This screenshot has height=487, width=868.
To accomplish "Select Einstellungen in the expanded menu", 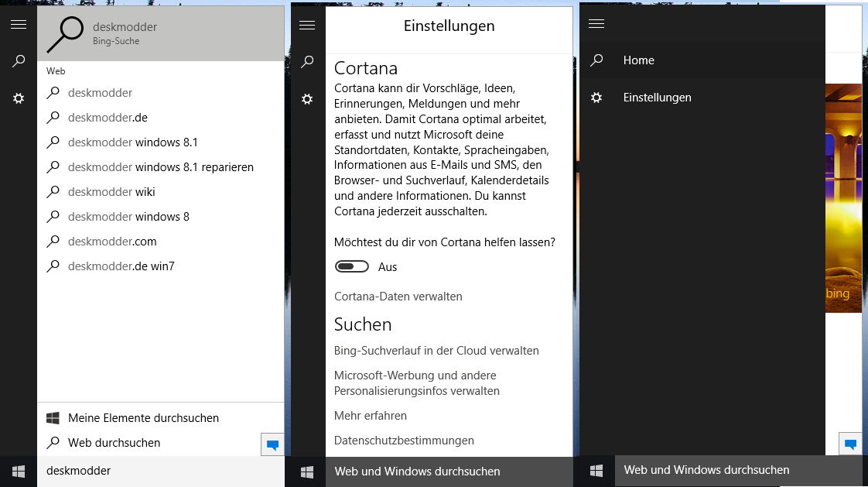I will pyautogui.click(x=702, y=98).
